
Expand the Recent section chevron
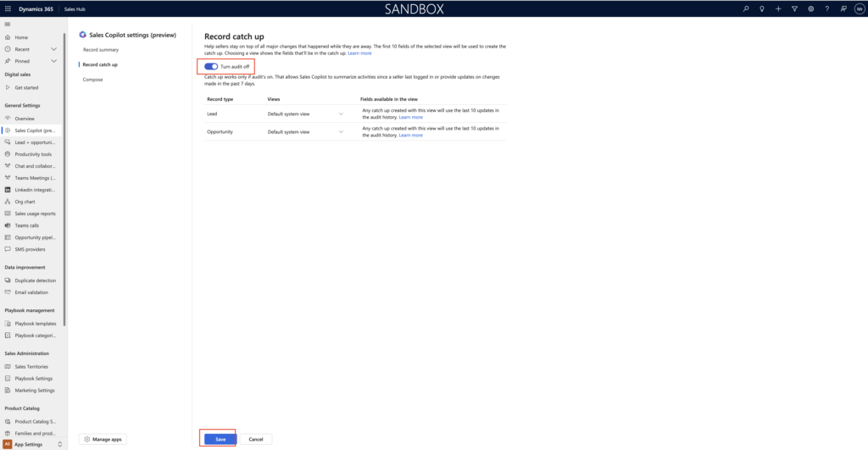(x=53, y=49)
